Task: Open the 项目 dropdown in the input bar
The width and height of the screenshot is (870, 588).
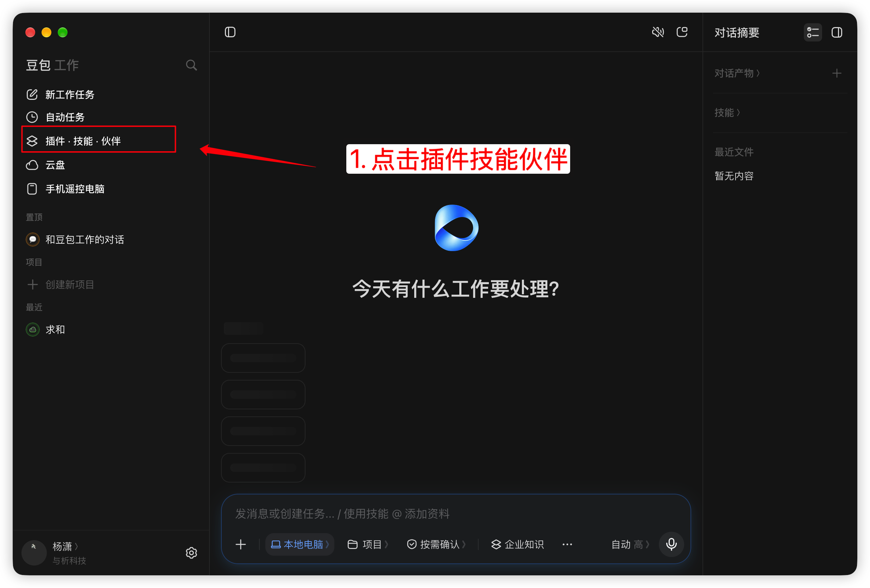Action: click(x=368, y=544)
